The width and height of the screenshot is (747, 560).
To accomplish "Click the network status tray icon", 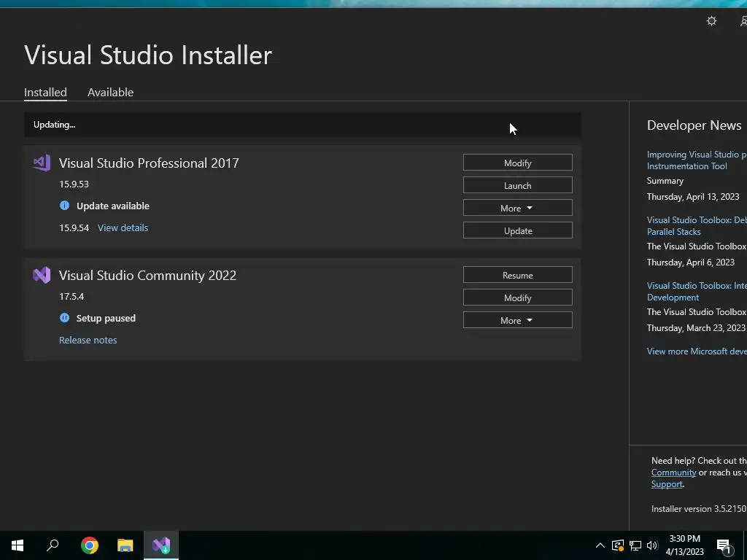I will tap(635, 545).
